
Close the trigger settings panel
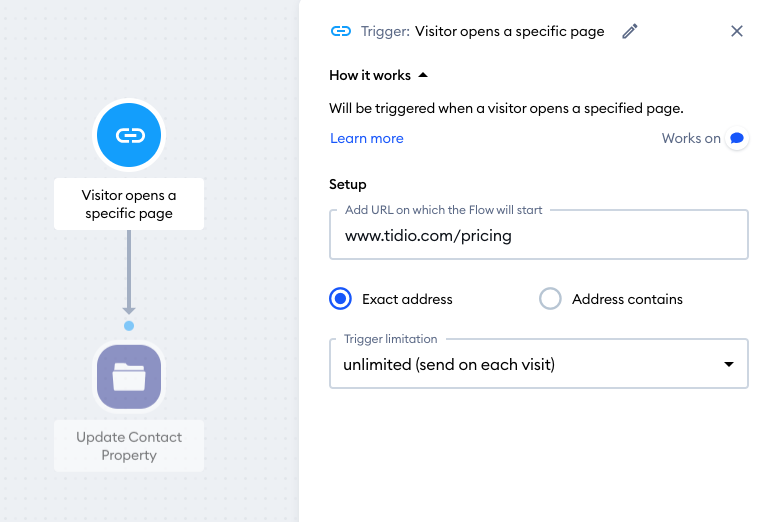(737, 31)
